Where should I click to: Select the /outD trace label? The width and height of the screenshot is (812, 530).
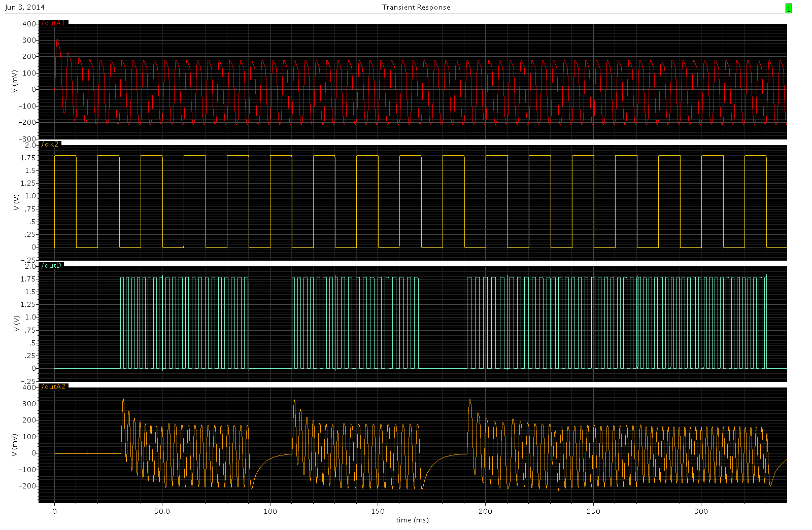pos(51,266)
